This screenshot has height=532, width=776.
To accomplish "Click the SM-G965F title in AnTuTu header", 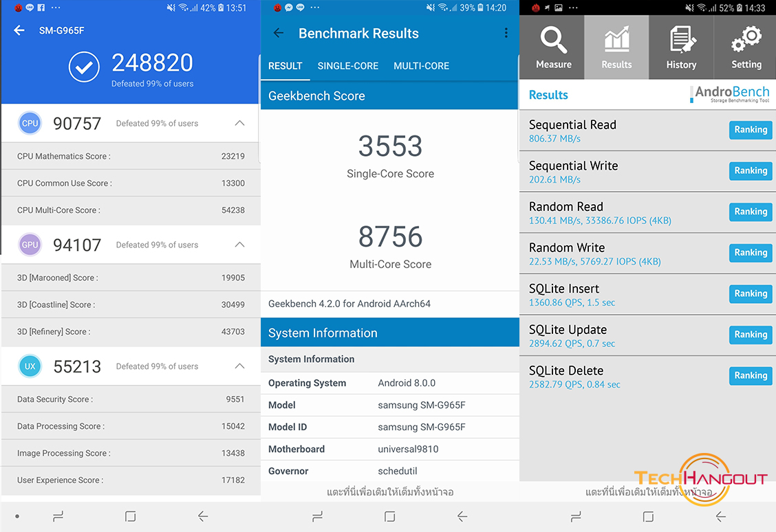I will (x=62, y=31).
